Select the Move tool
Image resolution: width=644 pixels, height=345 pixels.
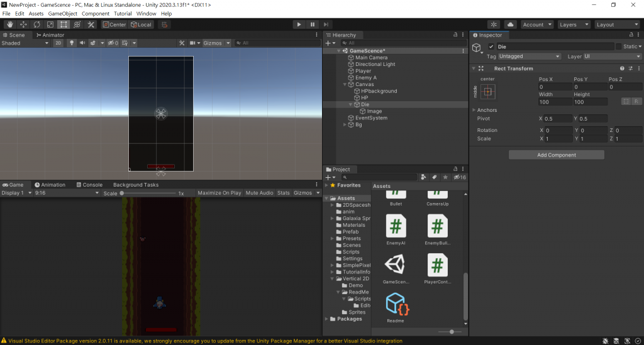[x=23, y=25]
